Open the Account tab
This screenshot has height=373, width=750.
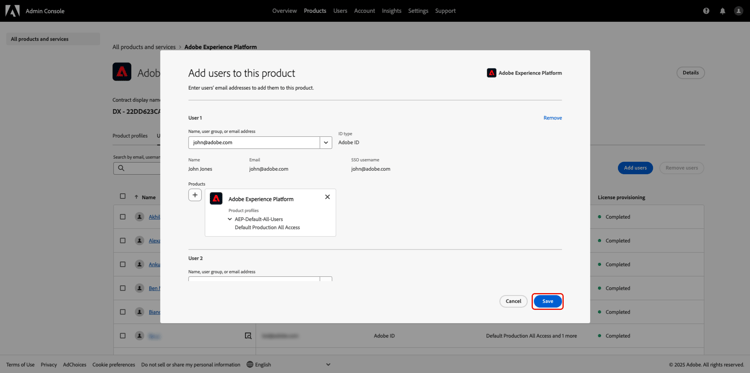(x=364, y=11)
